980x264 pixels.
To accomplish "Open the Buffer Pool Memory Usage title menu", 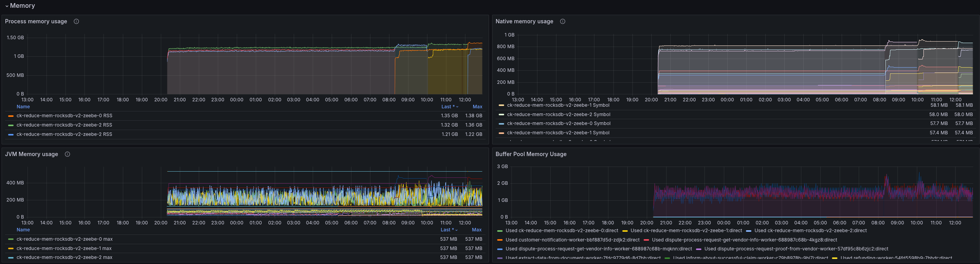I will (531, 154).
